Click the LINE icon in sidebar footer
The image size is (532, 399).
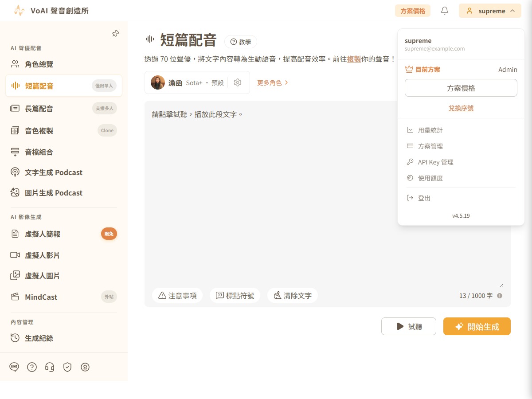pos(14,367)
